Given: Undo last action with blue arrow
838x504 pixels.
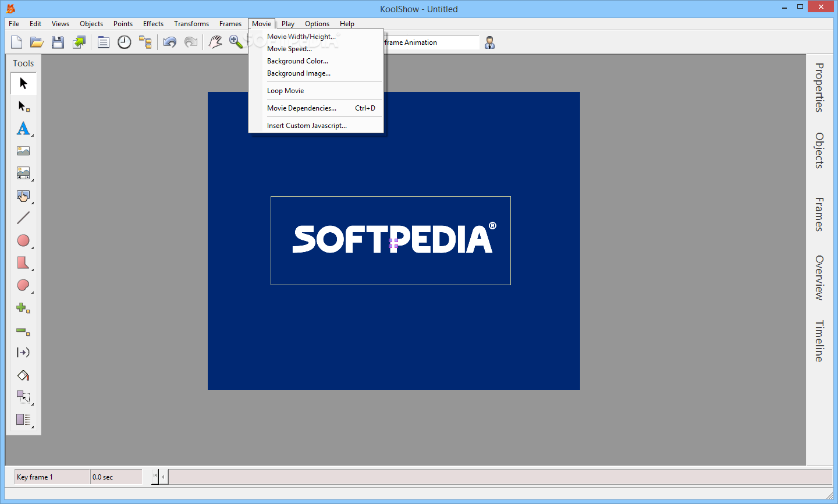Looking at the screenshot, I should pyautogui.click(x=170, y=42).
